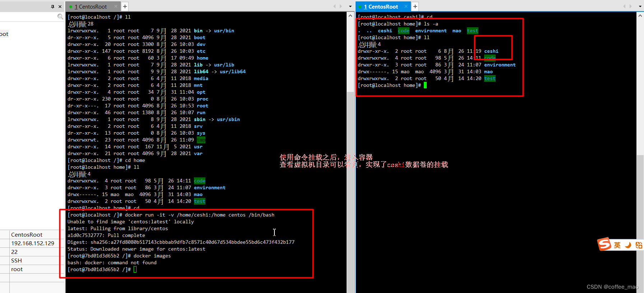Click the 'Pull complete' output line

pos(106,235)
